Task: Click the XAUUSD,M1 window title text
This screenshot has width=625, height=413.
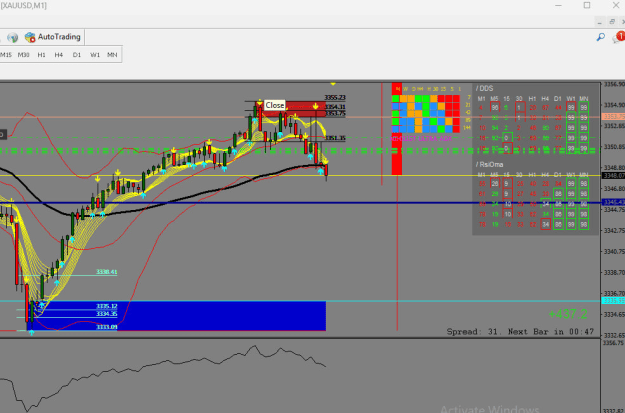Action: point(23,6)
